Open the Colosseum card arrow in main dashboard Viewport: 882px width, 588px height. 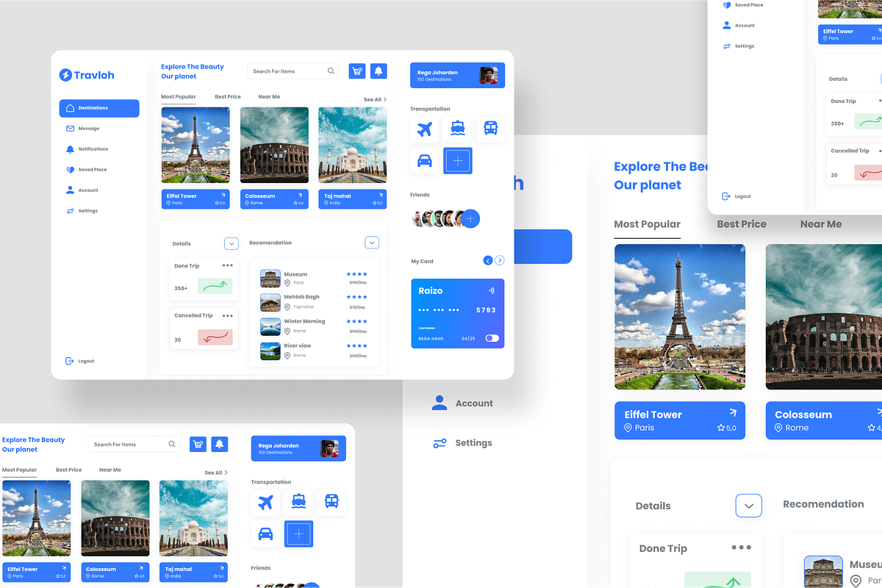[301, 195]
